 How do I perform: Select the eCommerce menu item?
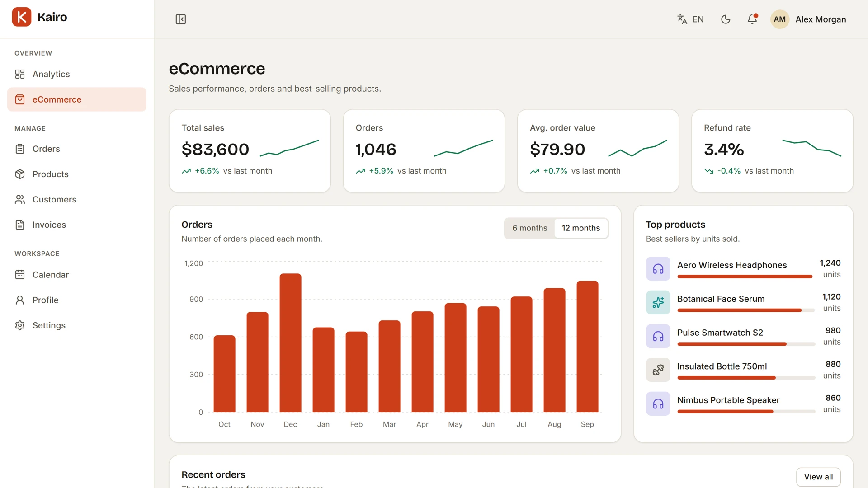coord(77,99)
